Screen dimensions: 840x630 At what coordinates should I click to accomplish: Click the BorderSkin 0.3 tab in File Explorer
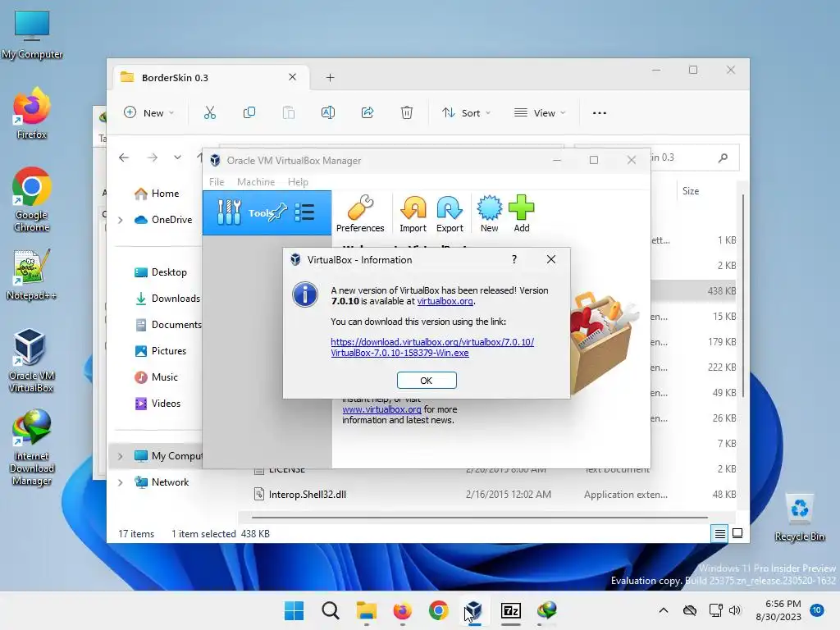pos(212,78)
